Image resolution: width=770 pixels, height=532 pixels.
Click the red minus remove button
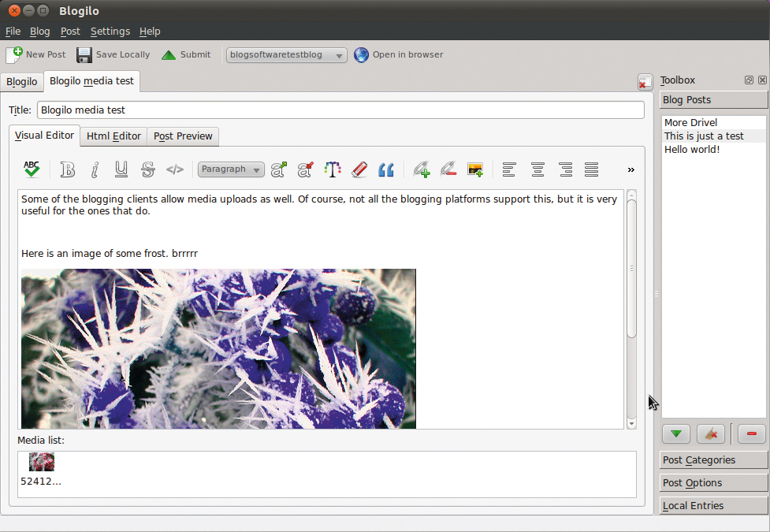[x=751, y=433]
